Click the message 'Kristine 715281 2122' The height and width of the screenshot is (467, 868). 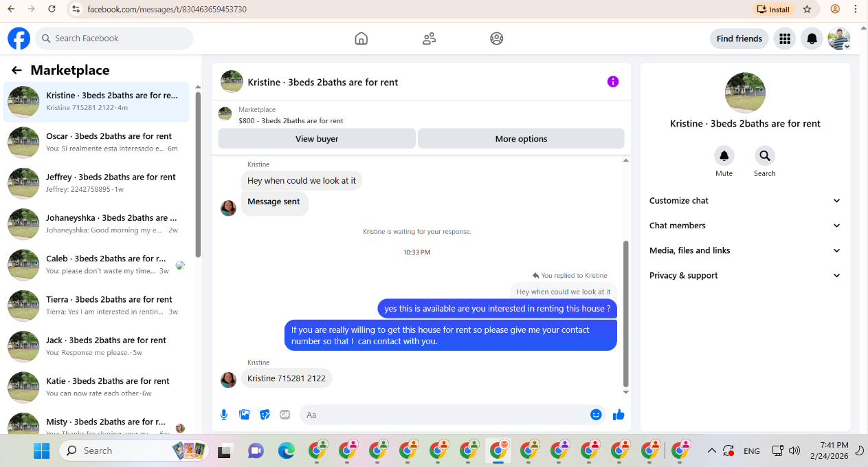coord(287,378)
